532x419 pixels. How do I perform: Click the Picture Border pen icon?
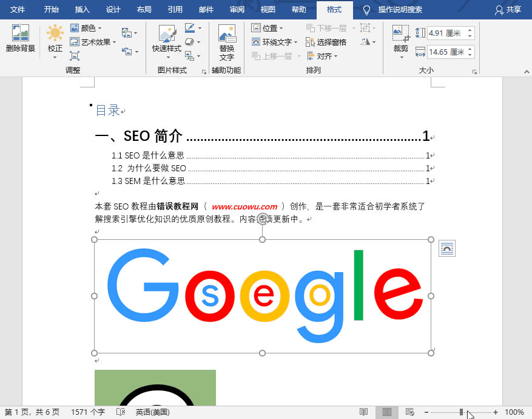[x=190, y=28]
